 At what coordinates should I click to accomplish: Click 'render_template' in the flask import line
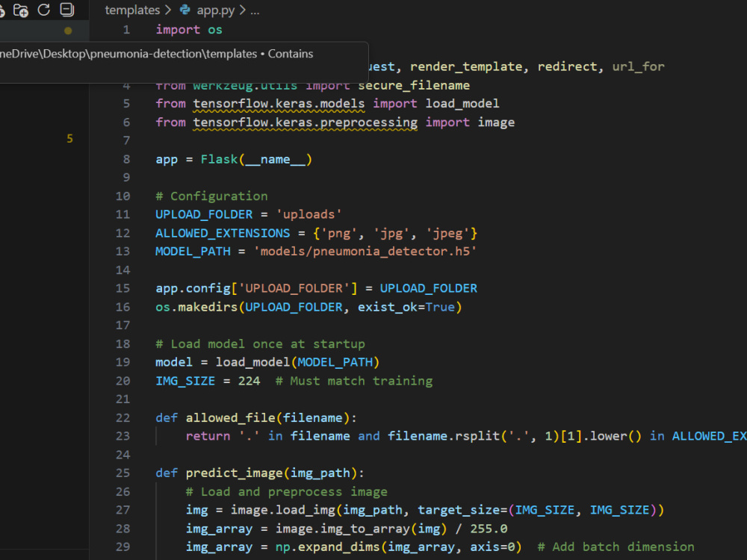point(466,66)
